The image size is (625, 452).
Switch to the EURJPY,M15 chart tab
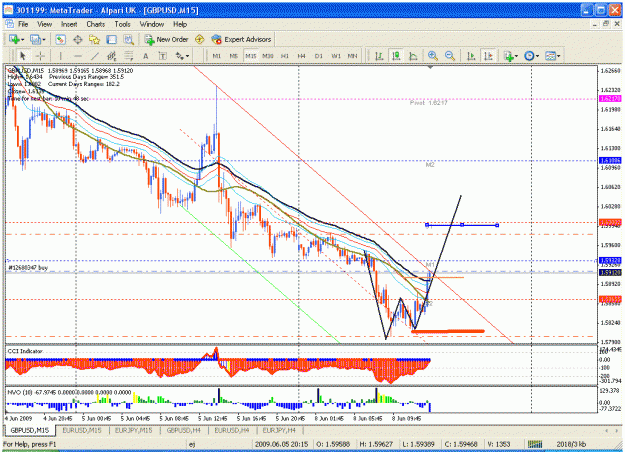pyautogui.click(x=134, y=430)
